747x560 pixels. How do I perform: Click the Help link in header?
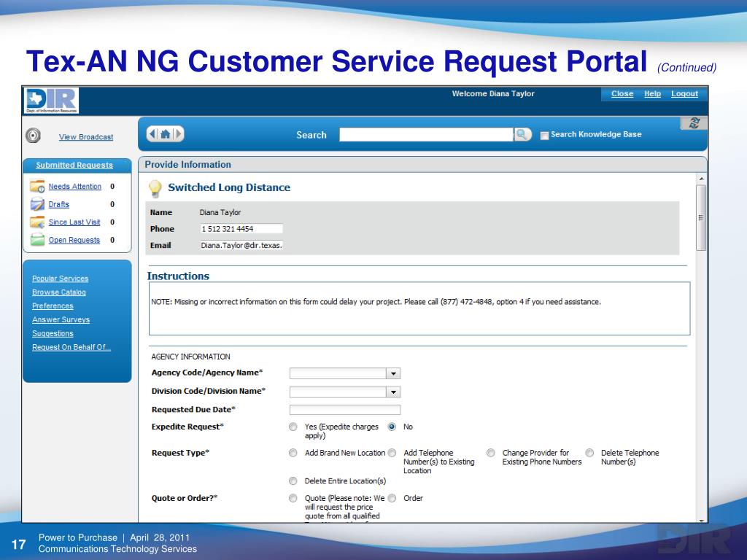coord(652,94)
